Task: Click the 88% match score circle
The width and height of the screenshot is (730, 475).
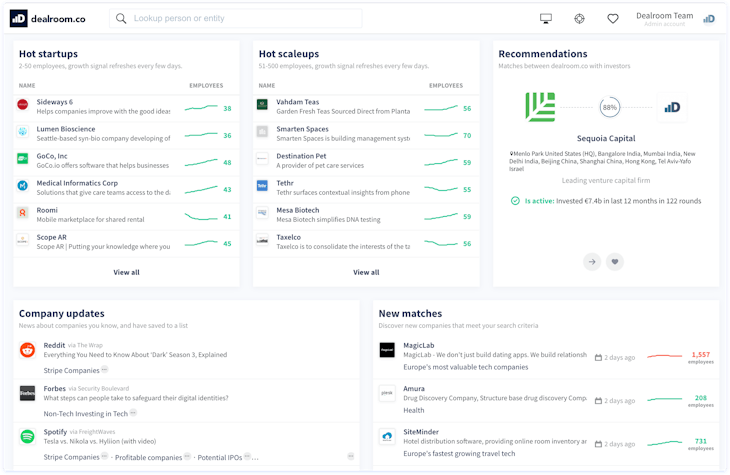Action: coord(609,108)
